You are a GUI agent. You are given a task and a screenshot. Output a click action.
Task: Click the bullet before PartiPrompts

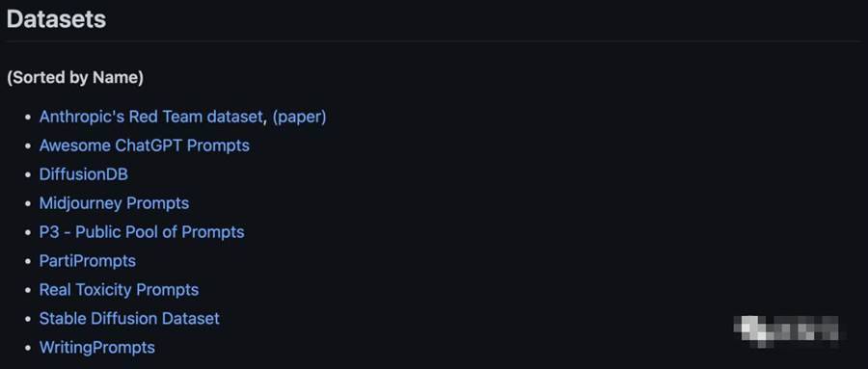tap(28, 261)
